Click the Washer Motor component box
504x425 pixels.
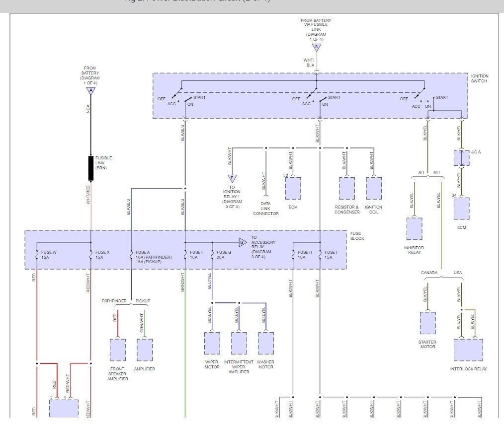coord(266,343)
